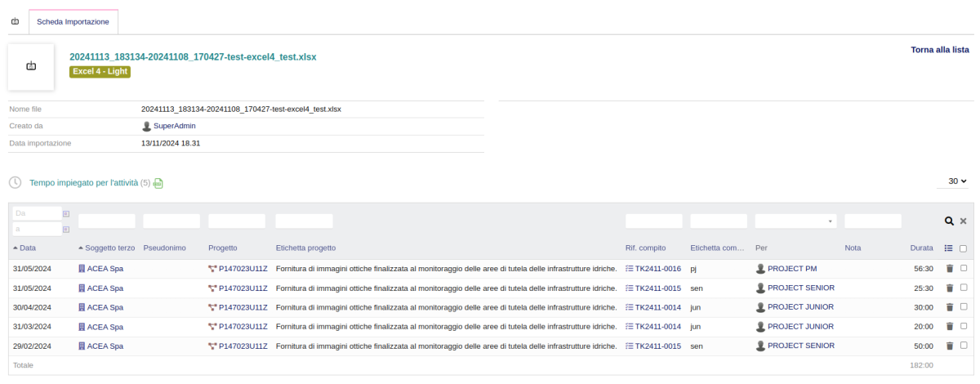Viewport: 980px width, 384px height.
Task: Open the page size dropdown showing 30
Action: (x=957, y=181)
